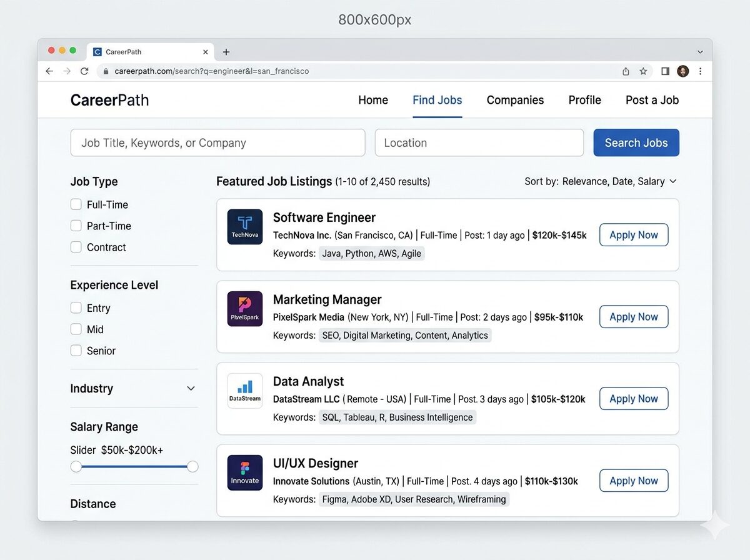The image size is (750, 560).
Task: Reload the page with the refresh icon
Action: (84, 71)
